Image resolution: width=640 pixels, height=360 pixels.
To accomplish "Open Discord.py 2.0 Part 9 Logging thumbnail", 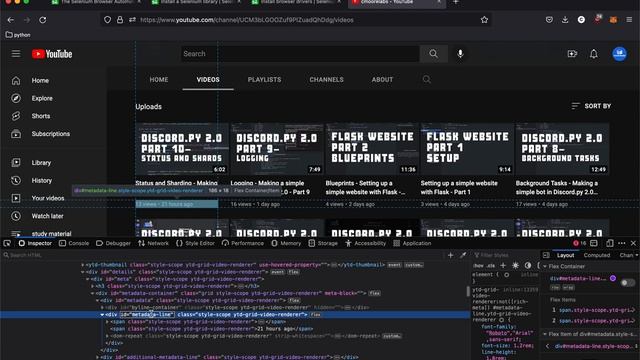I will [277, 149].
